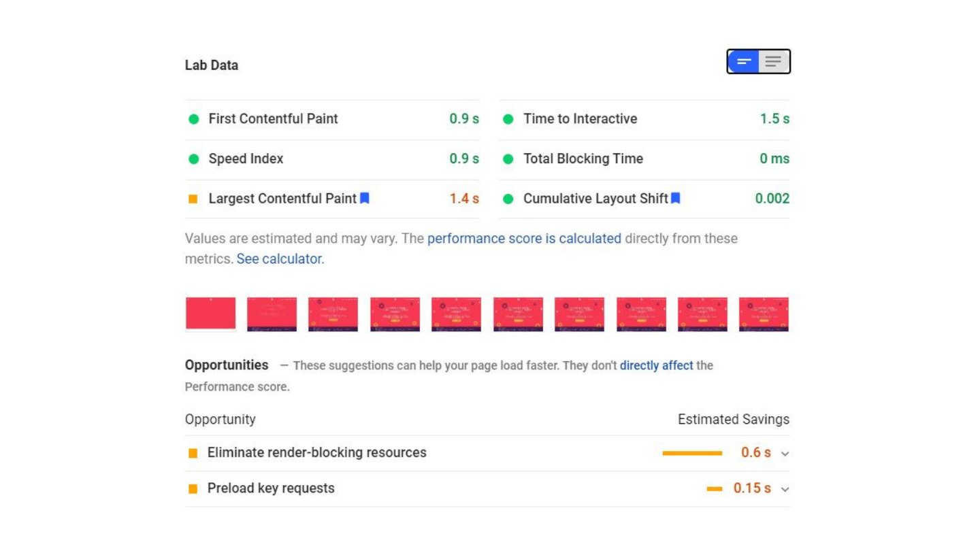980x551 pixels.
Task: Click the green dot beside First Contentful Paint
Action: [x=194, y=119]
